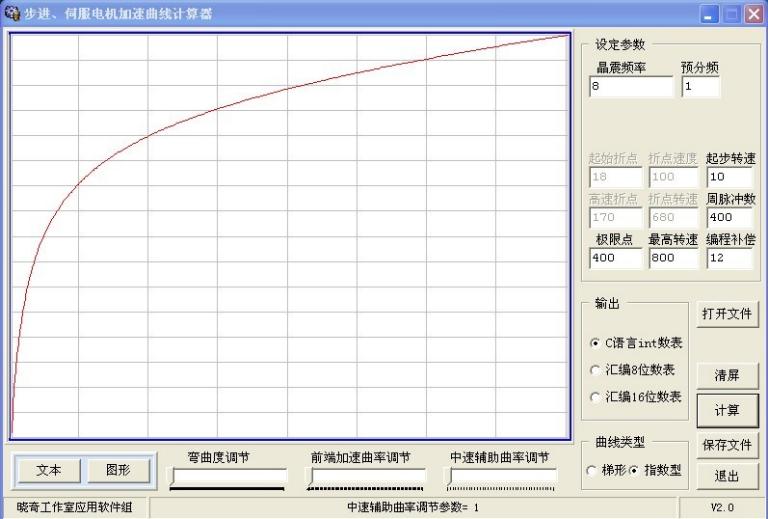Viewport: 768px width, 519px height.
Task: Click the 计算 button
Action: (727, 410)
